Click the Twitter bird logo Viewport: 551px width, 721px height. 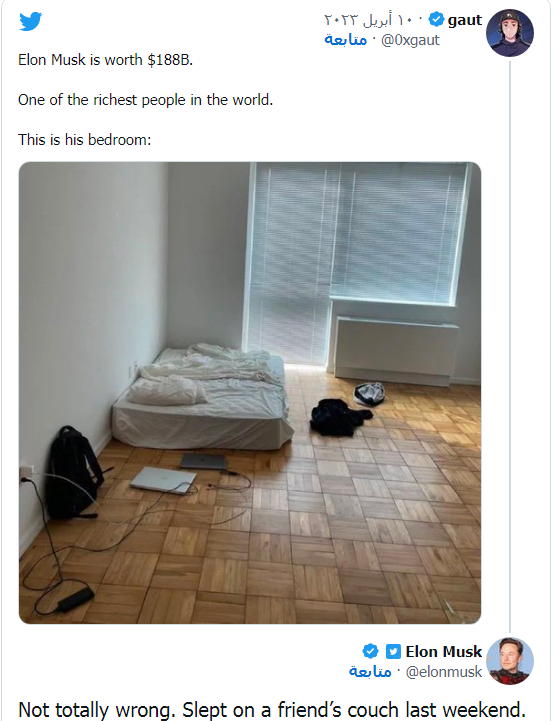coord(30,22)
